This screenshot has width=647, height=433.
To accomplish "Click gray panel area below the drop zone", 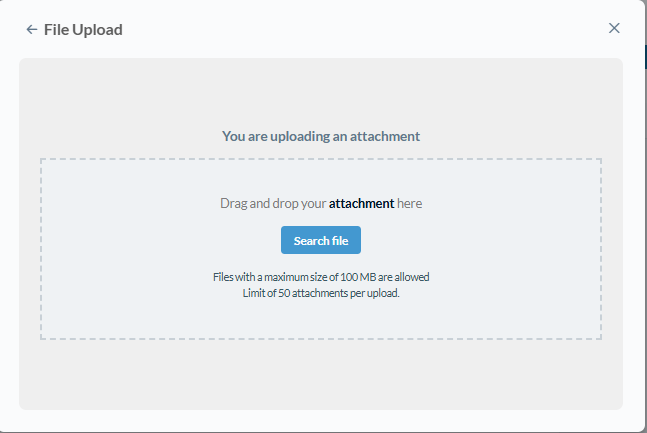I will pyautogui.click(x=321, y=374).
